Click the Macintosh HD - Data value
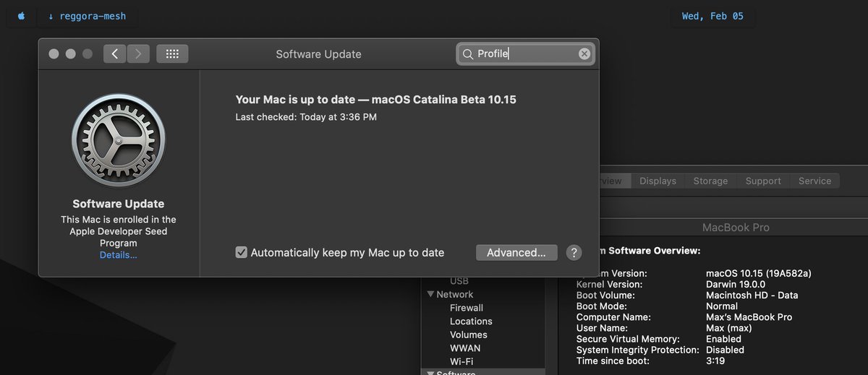This screenshot has height=375, width=868. [752, 295]
